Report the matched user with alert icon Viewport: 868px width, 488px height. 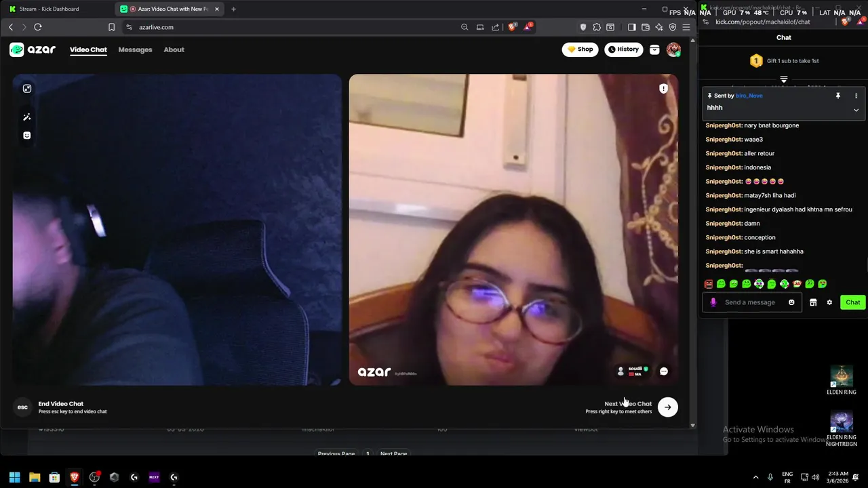pyautogui.click(x=663, y=89)
